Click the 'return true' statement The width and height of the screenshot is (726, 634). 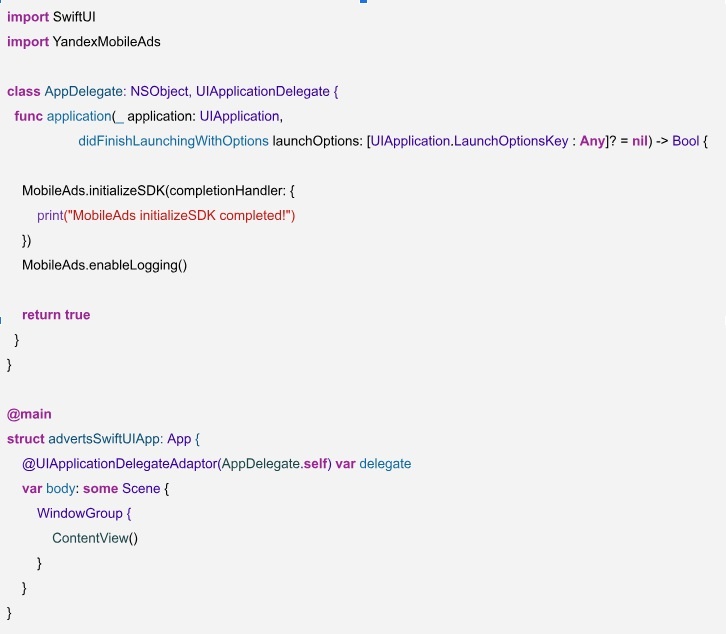point(56,314)
